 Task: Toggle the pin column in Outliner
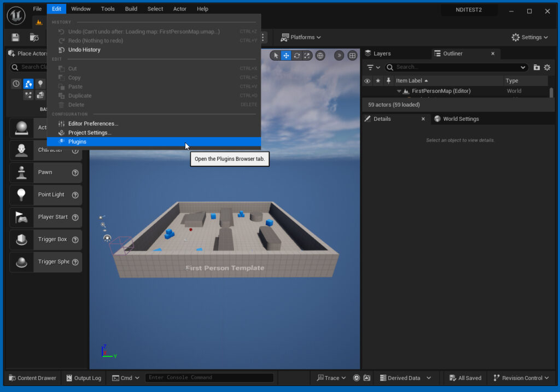point(389,80)
